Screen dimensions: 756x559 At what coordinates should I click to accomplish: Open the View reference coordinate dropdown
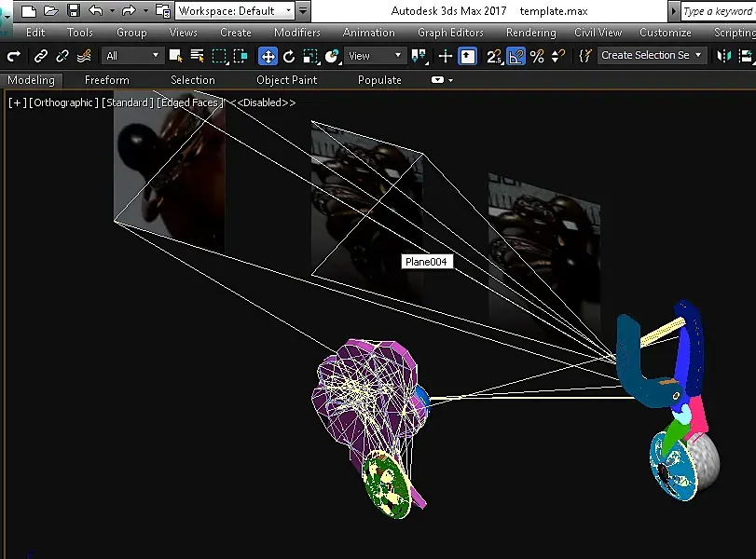(x=375, y=56)
